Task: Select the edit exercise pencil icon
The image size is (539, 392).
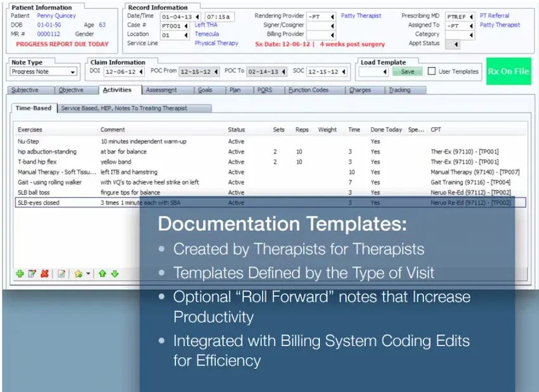Action: (x=32, y=273)
